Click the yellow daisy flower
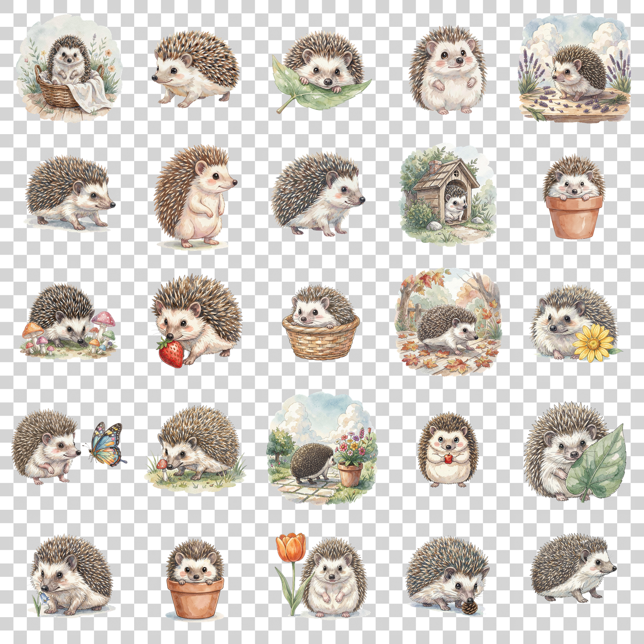The image size is (644, 644). click(x=593, y=343)
